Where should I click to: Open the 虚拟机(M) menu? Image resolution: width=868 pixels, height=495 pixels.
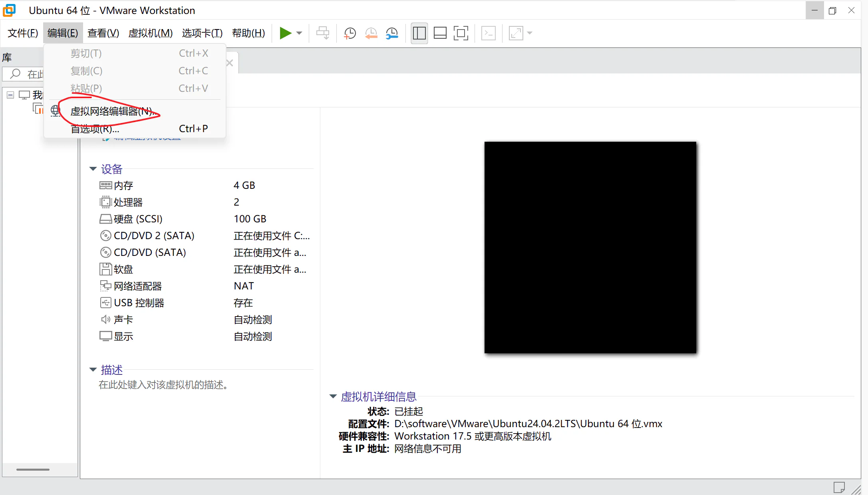151,33
